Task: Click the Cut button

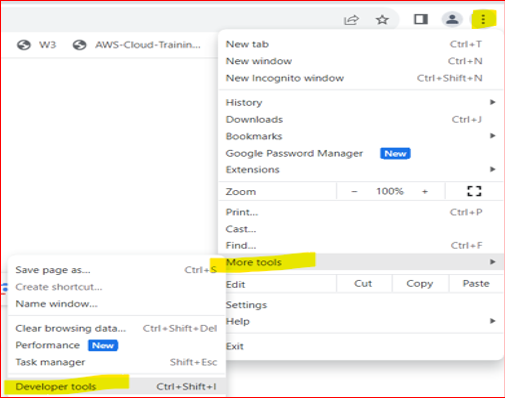Action: pyautogui.click(x=363, y=284)
